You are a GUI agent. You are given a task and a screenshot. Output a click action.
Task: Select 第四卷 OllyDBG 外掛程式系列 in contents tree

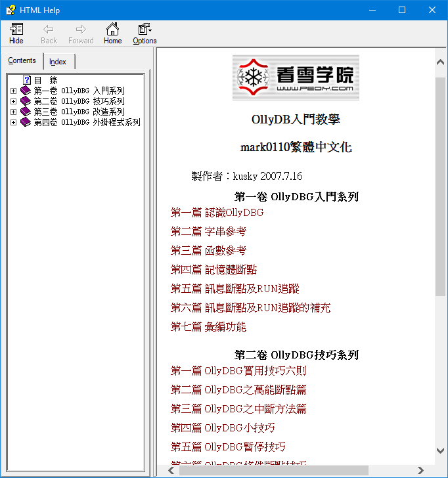(87, 123)
